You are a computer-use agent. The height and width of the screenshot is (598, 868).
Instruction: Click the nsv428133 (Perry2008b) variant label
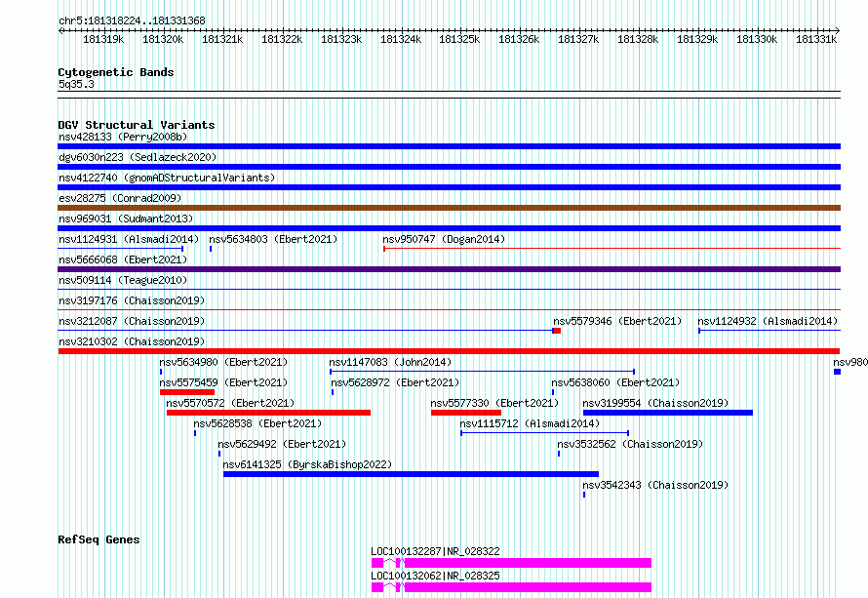click(123, 137)
